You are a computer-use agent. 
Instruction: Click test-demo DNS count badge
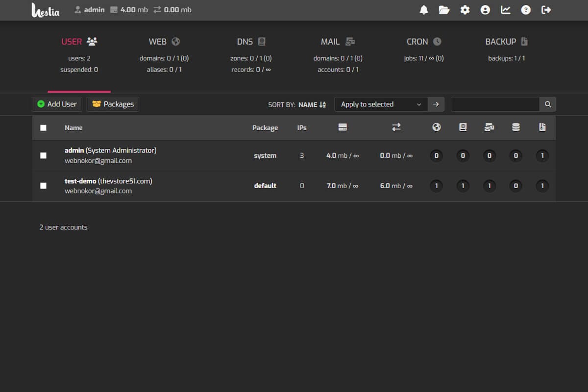[x=463, y=186]
